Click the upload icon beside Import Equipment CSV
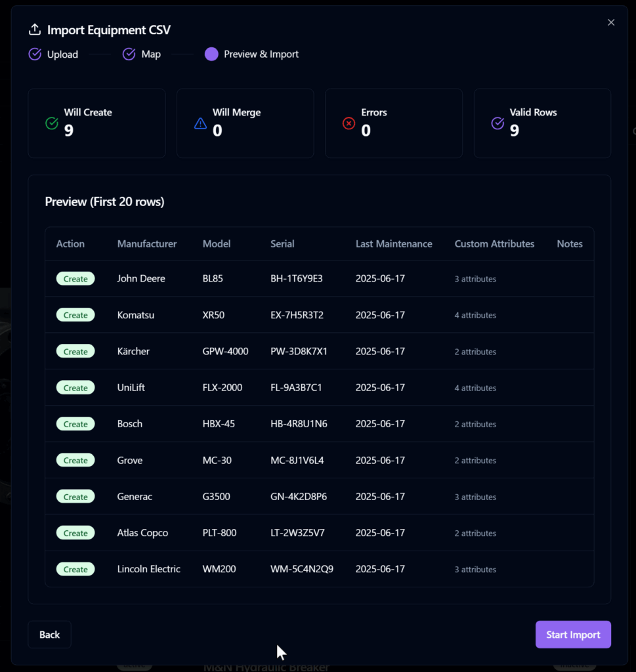 coord(34,30)
